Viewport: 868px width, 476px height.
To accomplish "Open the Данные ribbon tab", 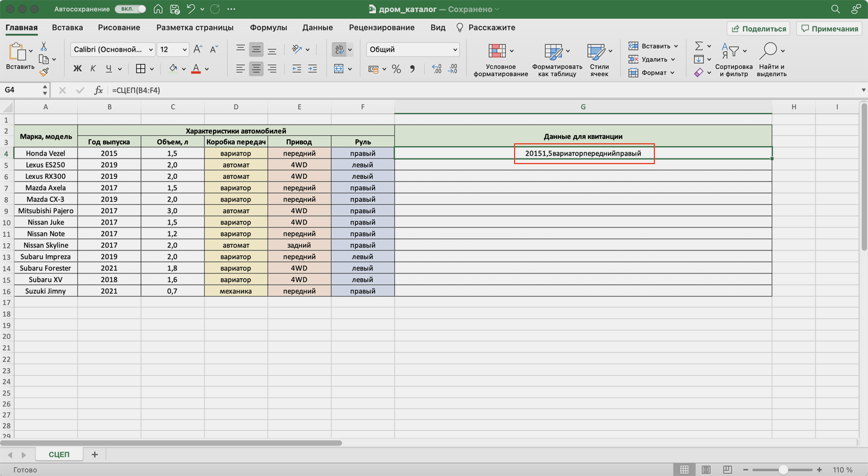I will click(x=317, y=28).
